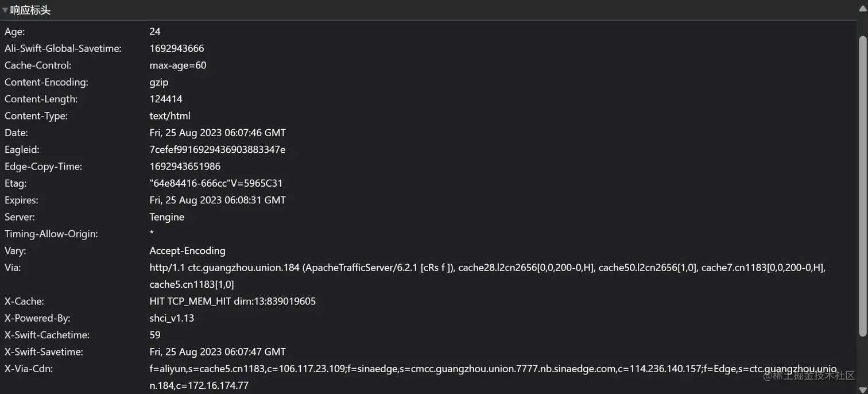868x394 pixels.
Task: Click the Timing-Allow-Origin header name
Action: (x=51, y=234)
